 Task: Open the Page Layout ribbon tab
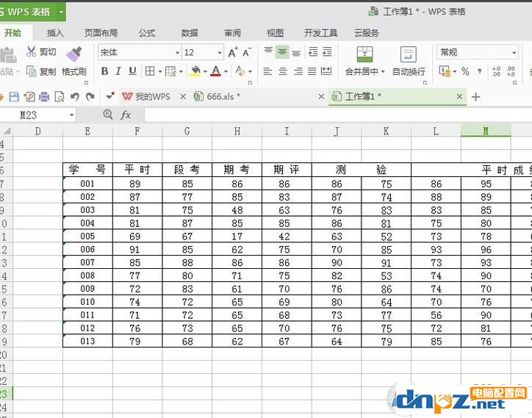(x=101, y=33)
